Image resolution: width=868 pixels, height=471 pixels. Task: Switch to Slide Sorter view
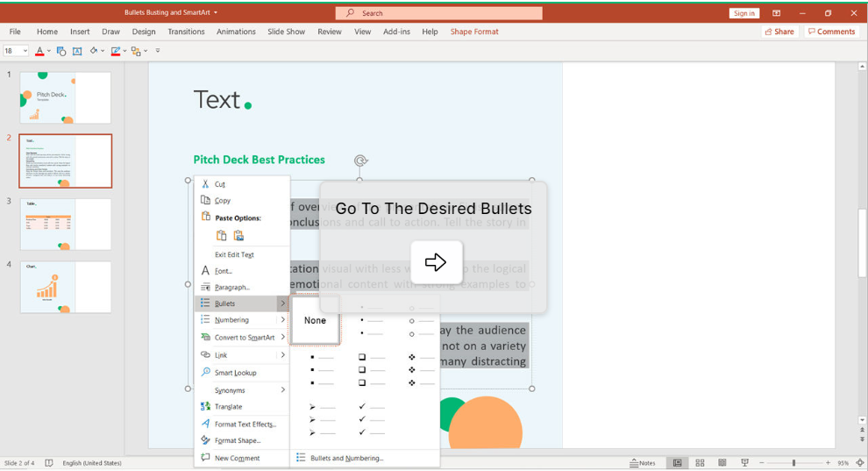700,463
